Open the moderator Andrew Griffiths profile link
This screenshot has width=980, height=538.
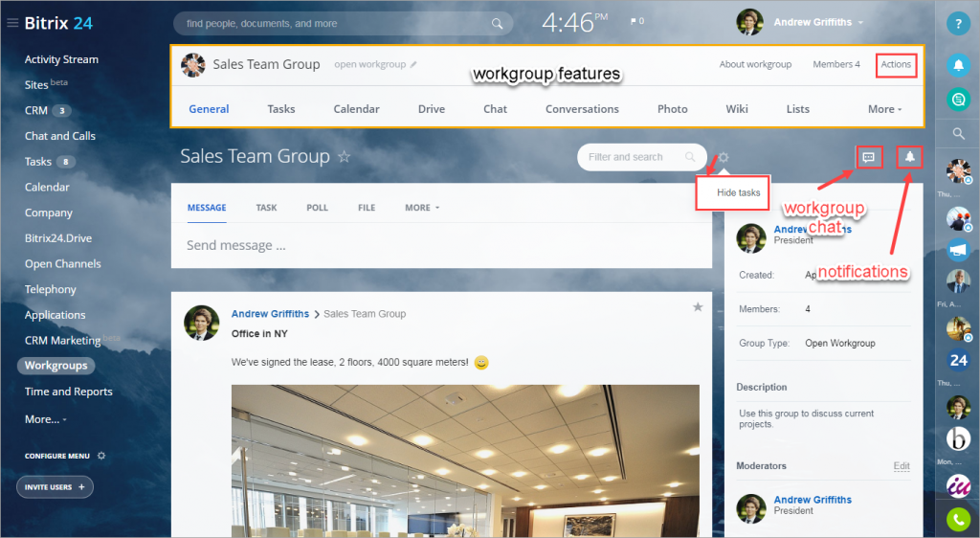coord(813,500)
